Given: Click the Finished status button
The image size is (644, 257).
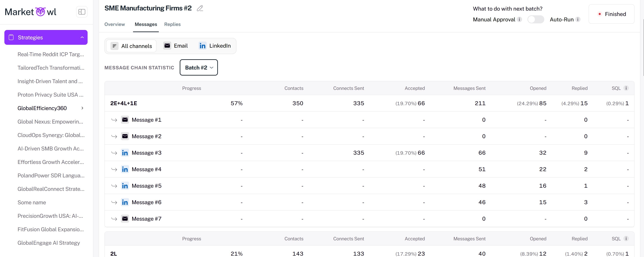Looking at the screenshot, I should (x=612, y=14).
